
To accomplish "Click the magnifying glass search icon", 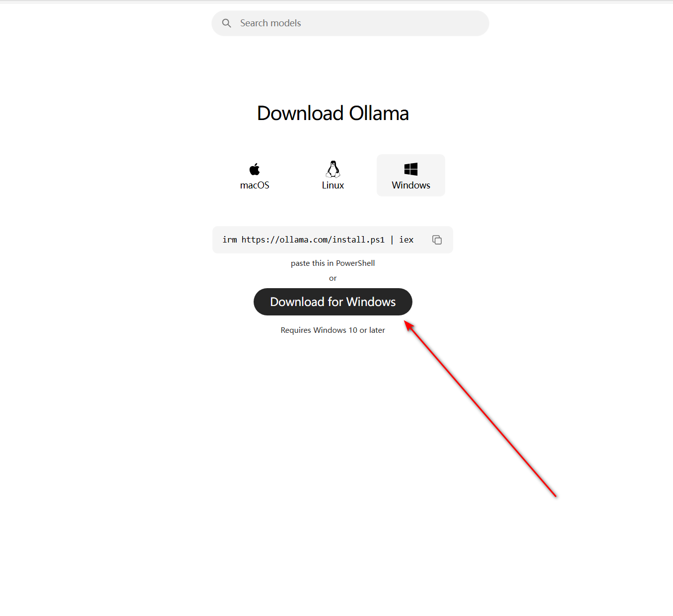I will pyautogui.click(x=226, y=23).
